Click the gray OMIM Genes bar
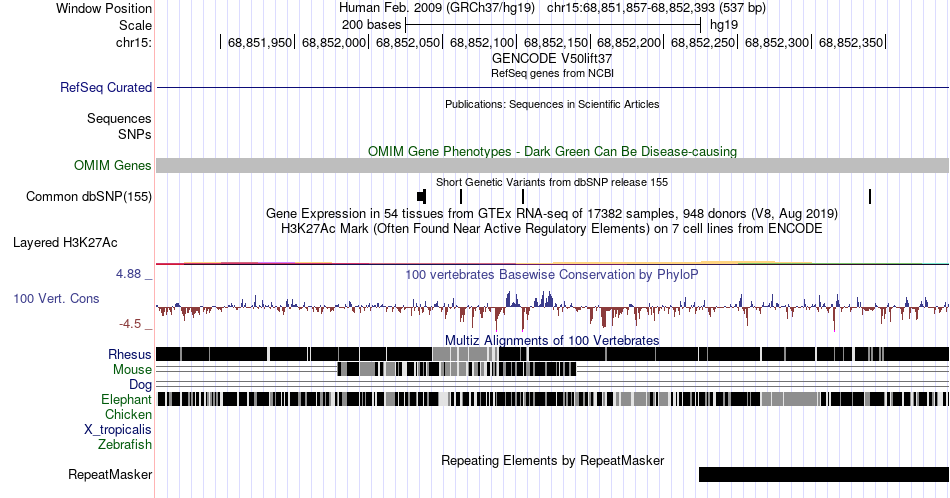This screenshot has width=950, height=498. point(552,165)
